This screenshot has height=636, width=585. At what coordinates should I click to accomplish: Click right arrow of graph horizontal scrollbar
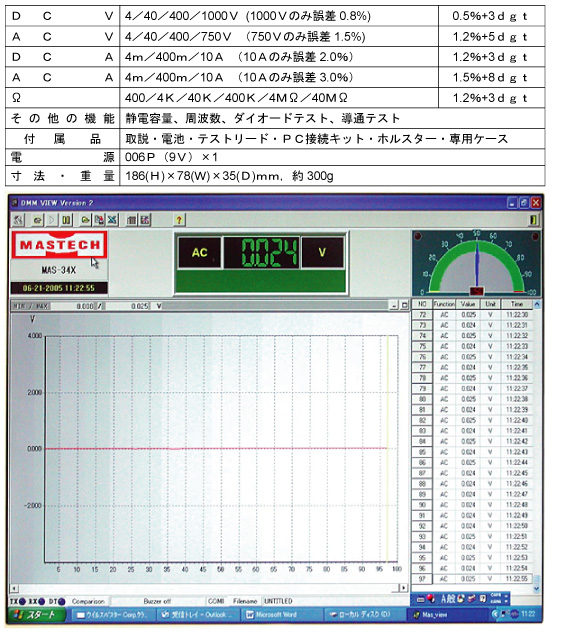point(403,588)
